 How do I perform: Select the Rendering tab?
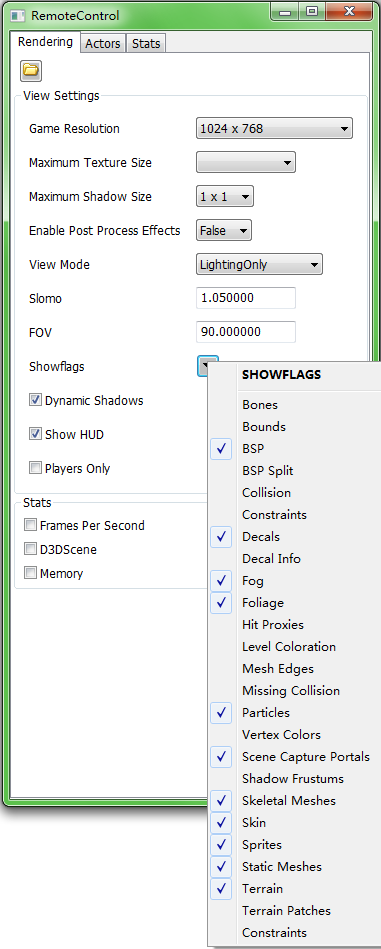(45, 42)
